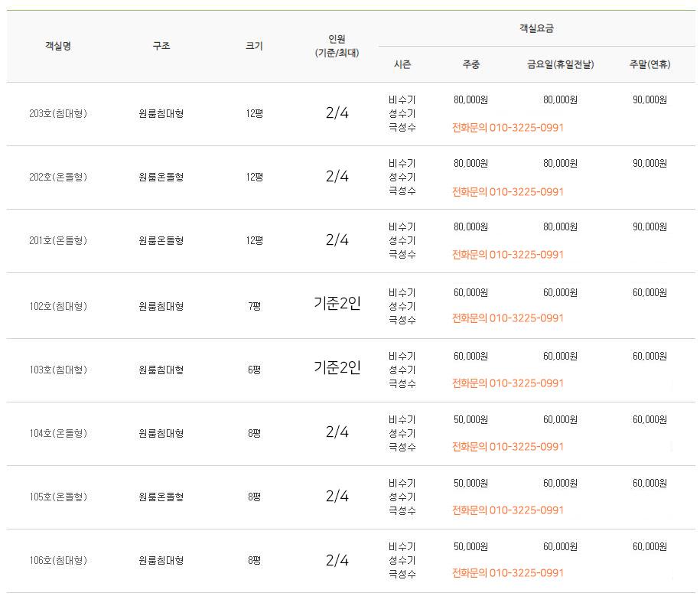Click the 객실요금 header

coord(536,28)
